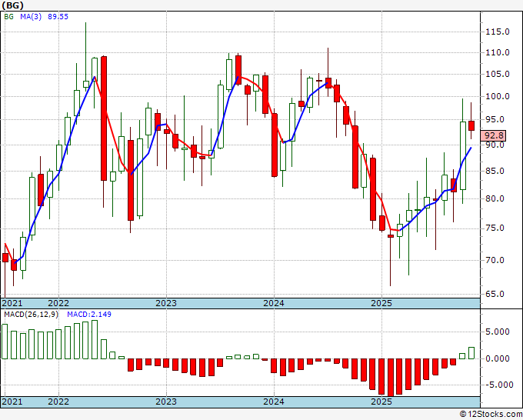Select the latest green MACD histogram bar

point(471,353)
